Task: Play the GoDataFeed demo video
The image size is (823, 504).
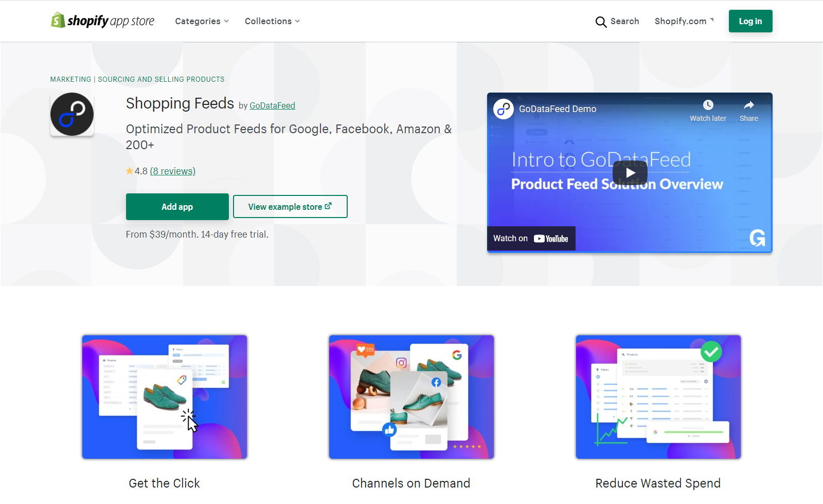Action: tap(630, 173)
